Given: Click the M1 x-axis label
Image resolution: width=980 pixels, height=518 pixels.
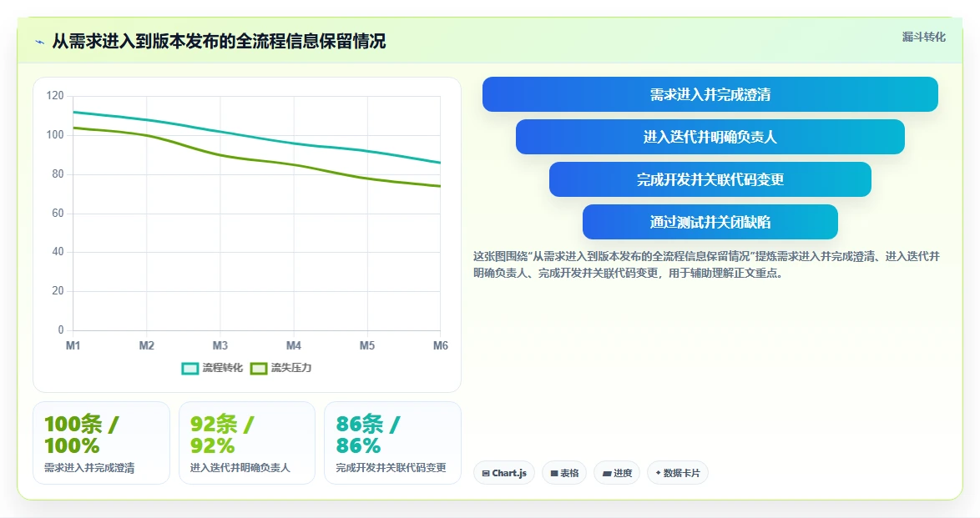Looking at the screenshot, I should (x=73, y=345).
